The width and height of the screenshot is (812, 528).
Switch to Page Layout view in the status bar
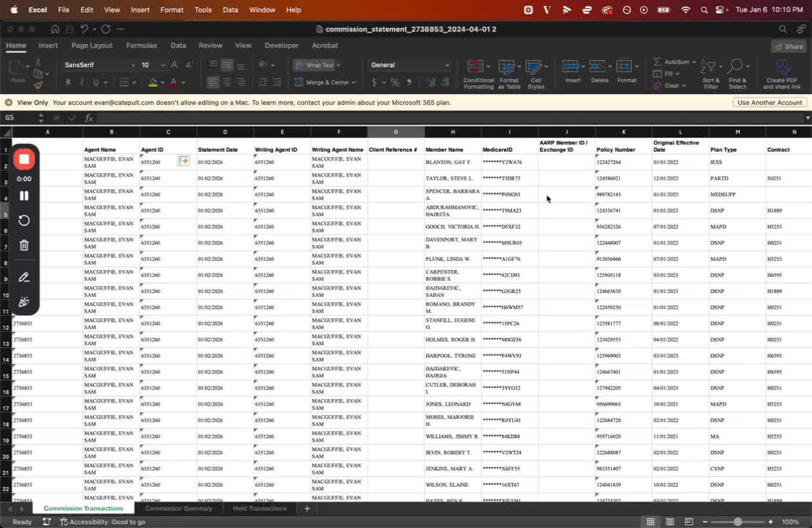click(670, 522)
